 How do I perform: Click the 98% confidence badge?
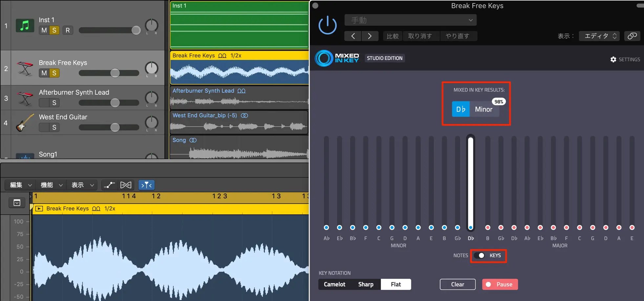click(x=499, y=102)
